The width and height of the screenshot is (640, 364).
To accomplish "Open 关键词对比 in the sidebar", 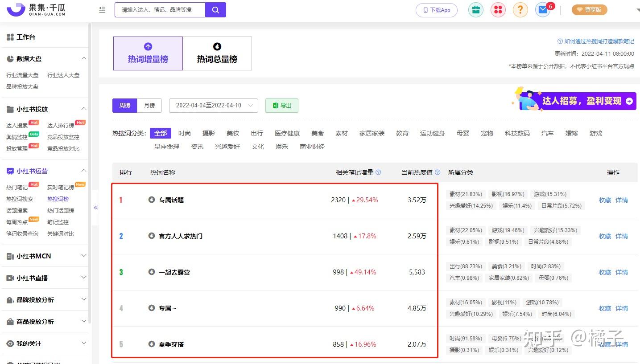I will click(x=61, y=234).
